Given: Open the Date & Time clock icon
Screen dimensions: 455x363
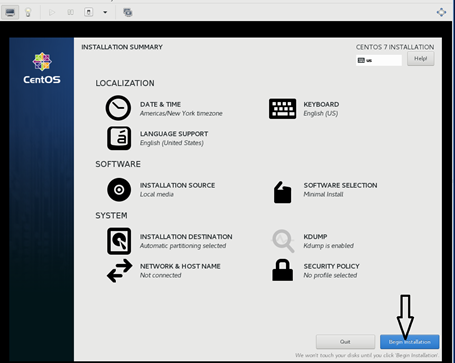Looking at the screenshot, I should [x=118, y=108].
